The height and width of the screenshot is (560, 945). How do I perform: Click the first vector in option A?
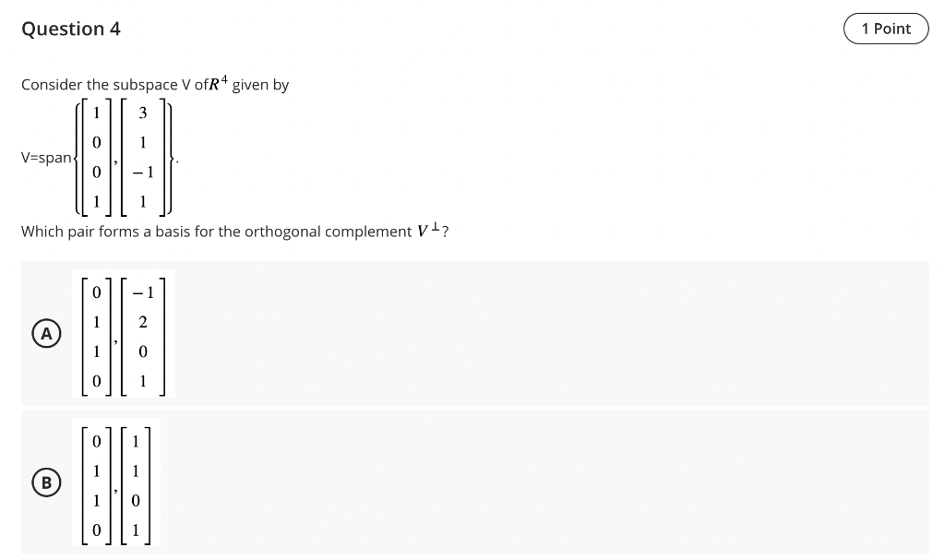tap(97, 334)
